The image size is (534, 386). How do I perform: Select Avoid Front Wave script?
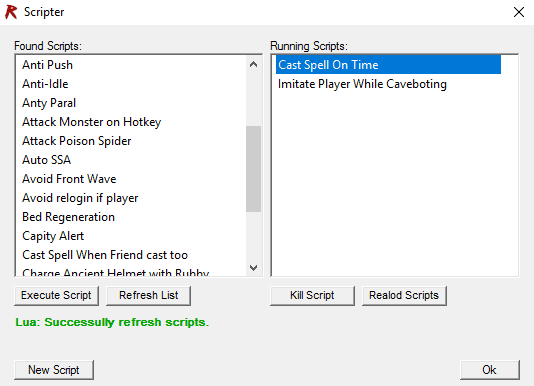131,179
